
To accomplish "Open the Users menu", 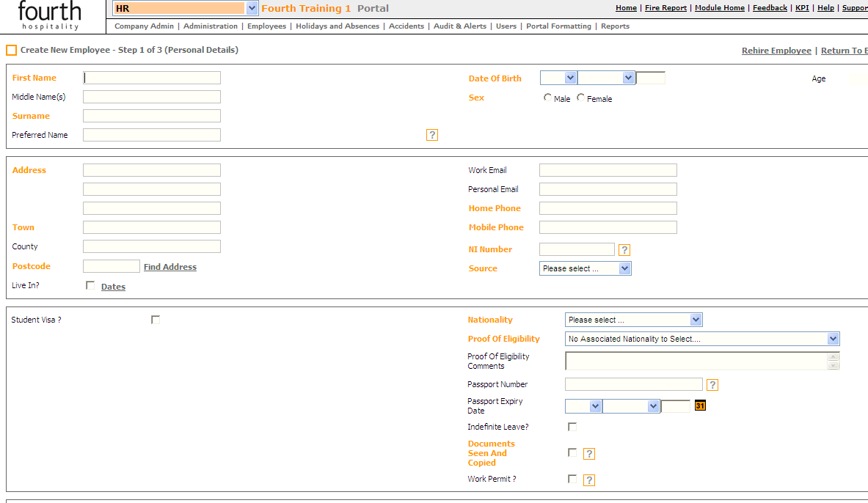I will (x=506, y=26).
